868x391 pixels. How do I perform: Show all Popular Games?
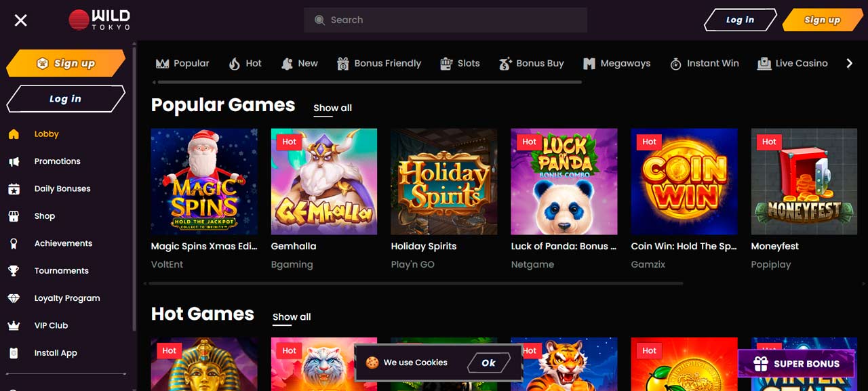click(x=332, y=108)
